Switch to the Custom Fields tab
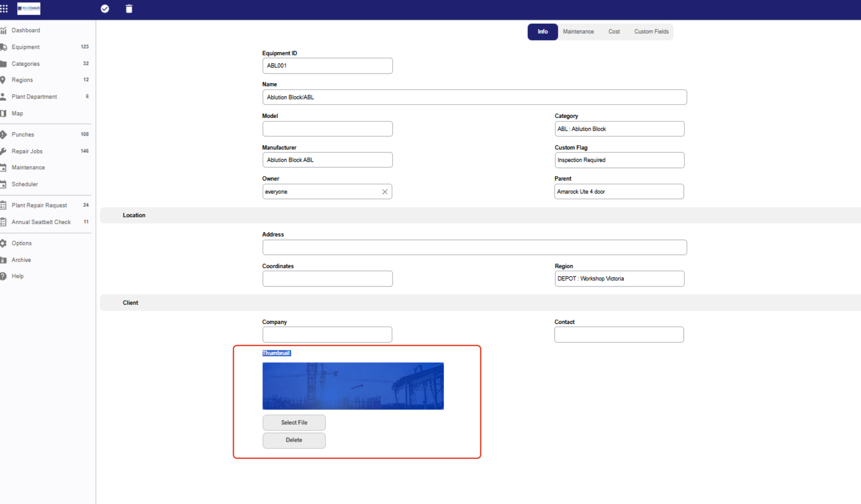Image resolution: width=861 pixels, height=504 pixels. tap(651, 32)
